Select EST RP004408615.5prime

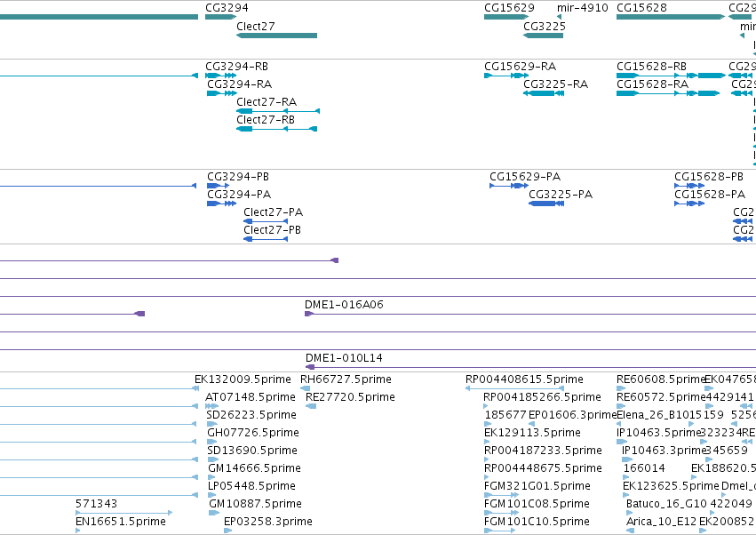(x=524, y=379)
